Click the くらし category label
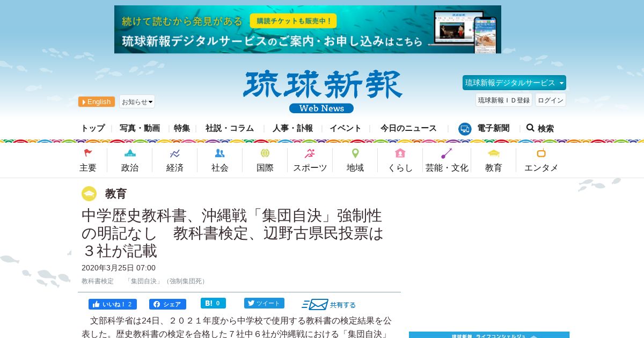Screen dimensions: 644x338 point(400,168)
